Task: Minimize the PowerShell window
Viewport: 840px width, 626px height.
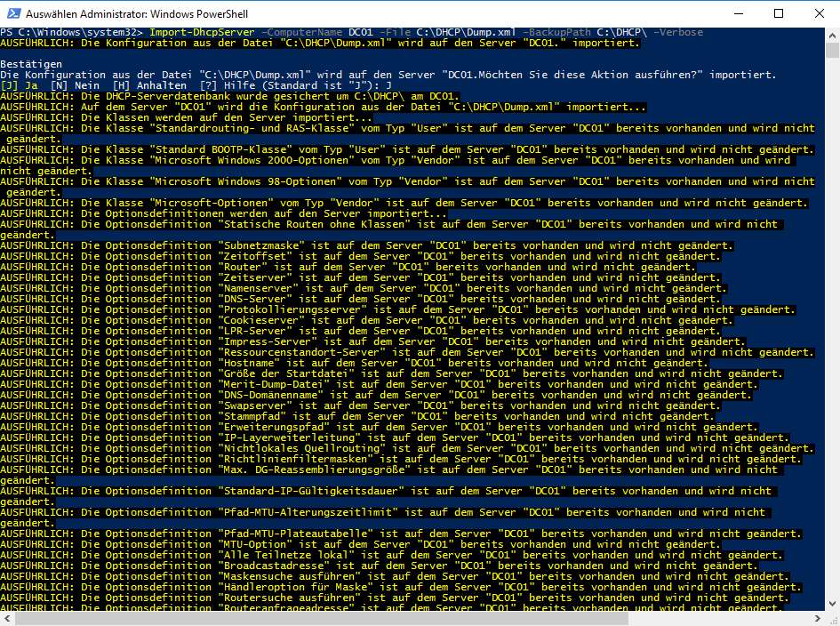Action: click(737, 13)
